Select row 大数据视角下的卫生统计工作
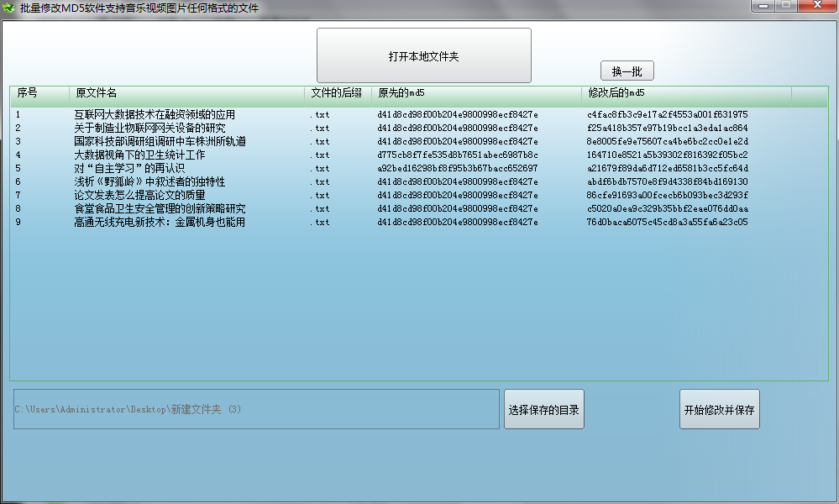The width and height of the screenshot is (839, 504). 139,155
